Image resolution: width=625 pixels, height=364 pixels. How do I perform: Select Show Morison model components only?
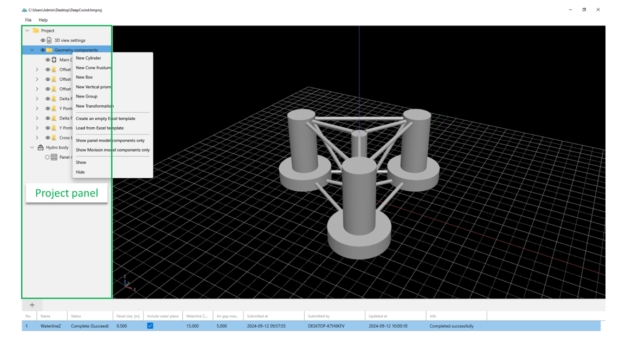113,150
